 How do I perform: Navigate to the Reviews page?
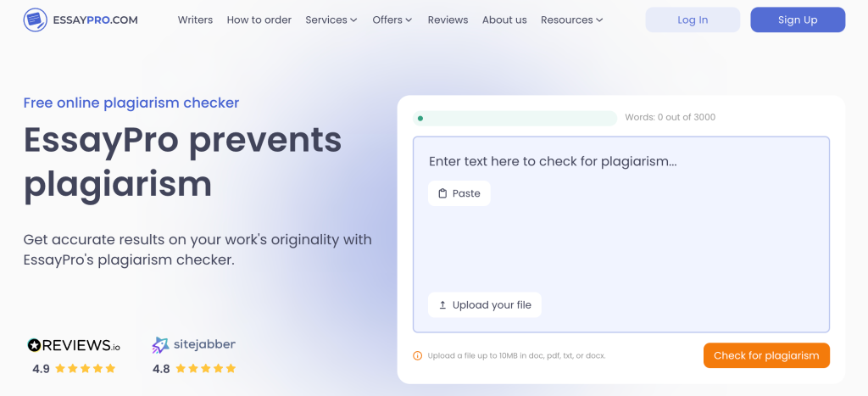448,20
